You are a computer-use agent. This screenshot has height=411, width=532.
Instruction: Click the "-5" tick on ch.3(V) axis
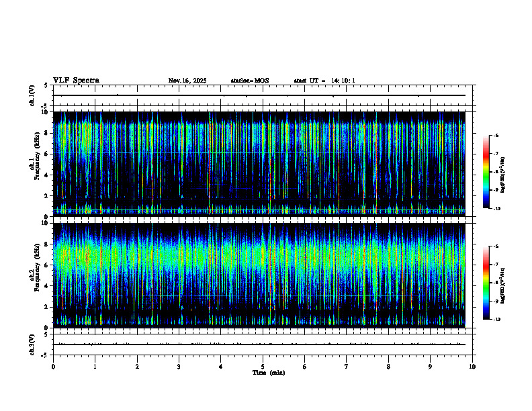pyautogui.click(x=45, y=355)
